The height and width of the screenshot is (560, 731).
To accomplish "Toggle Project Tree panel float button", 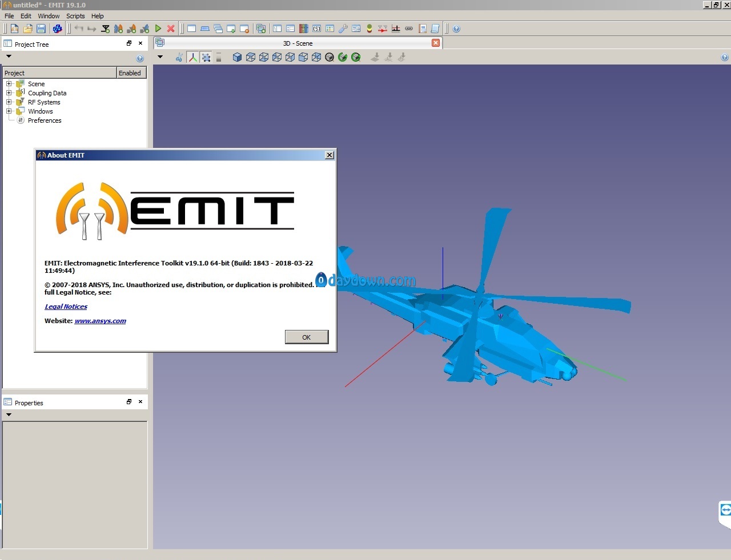I will (x=129, y=43).
